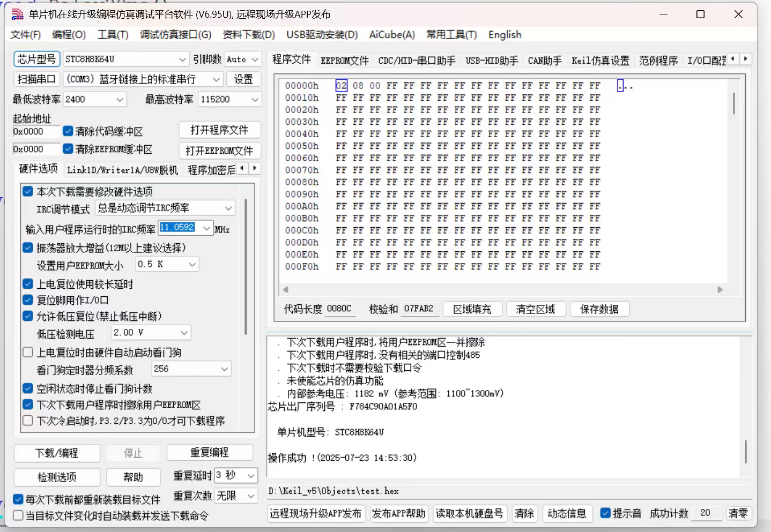Toggle 提示音 checkbox
The height and width of the screenshot is (532, 771).
(605, 513)
